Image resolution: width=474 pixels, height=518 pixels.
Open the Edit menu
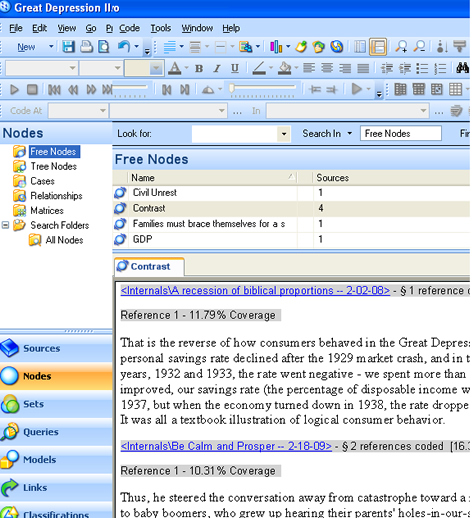click(x=39, y=28)
